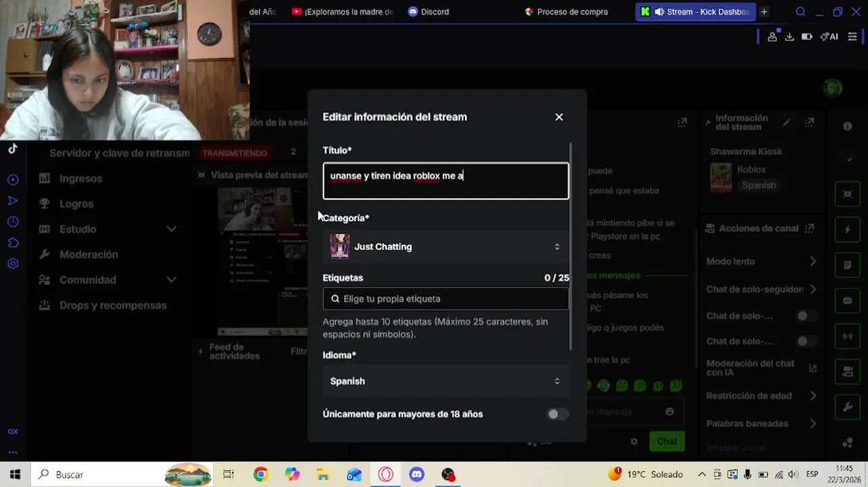Open a new browser tab
The width and height of the screenshot is (868, 487).
pos(764,11)
